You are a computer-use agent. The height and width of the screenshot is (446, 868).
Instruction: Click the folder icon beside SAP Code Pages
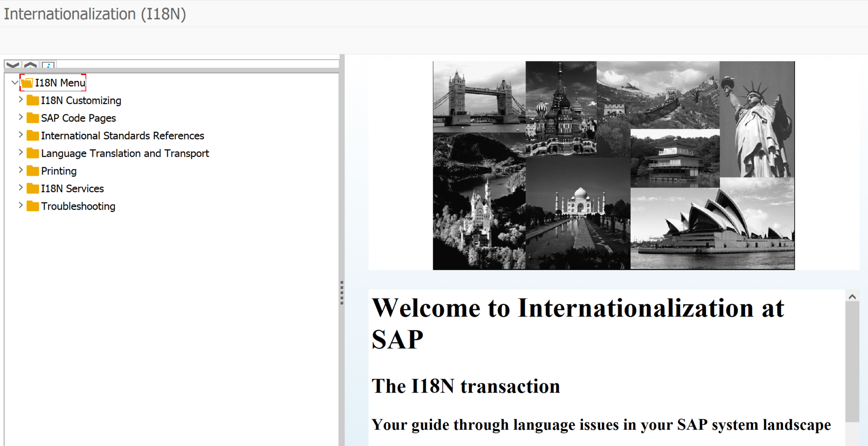coord(32,118)
